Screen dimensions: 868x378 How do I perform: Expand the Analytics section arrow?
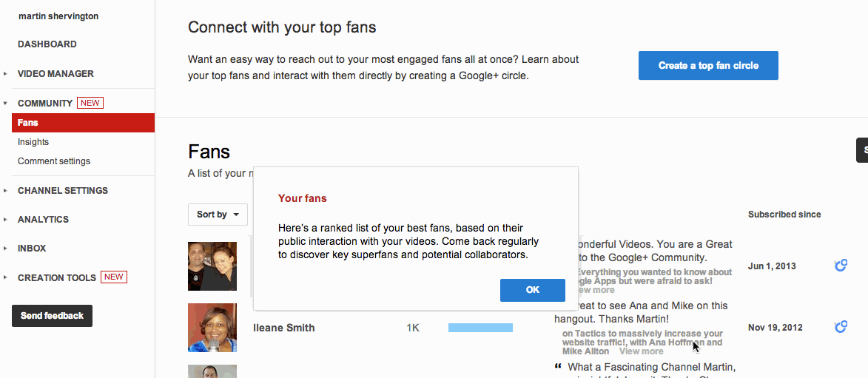point(5,219)
